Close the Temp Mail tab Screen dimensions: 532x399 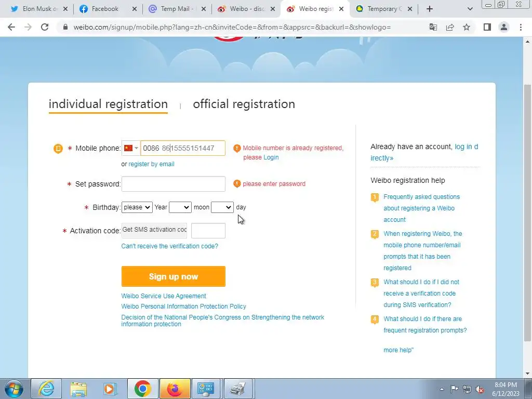(x=204, y=9)
